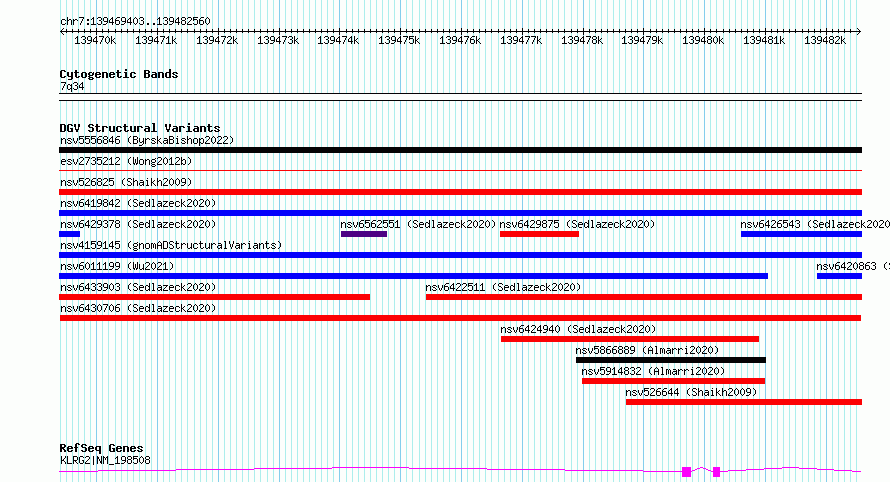Click the second magenta KLRG2 exon block
Screen dimensions: 890x482
click(x=716, y=472)
